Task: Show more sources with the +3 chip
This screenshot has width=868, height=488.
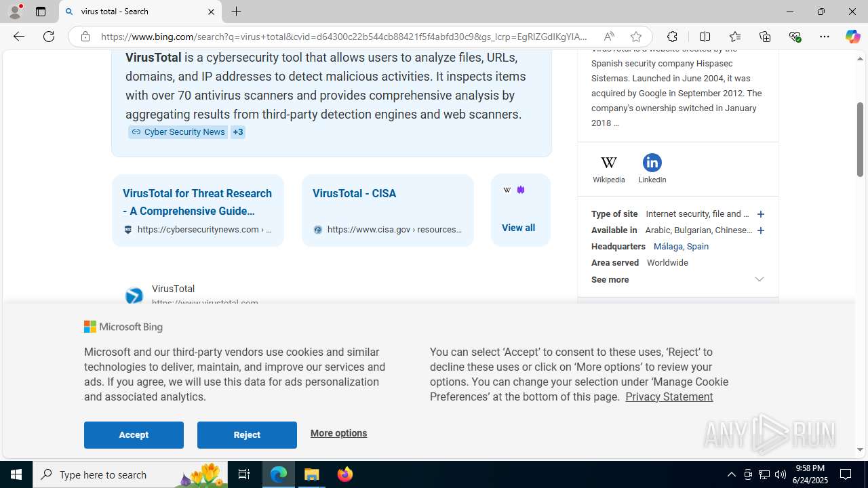Action: pos(238,132)
